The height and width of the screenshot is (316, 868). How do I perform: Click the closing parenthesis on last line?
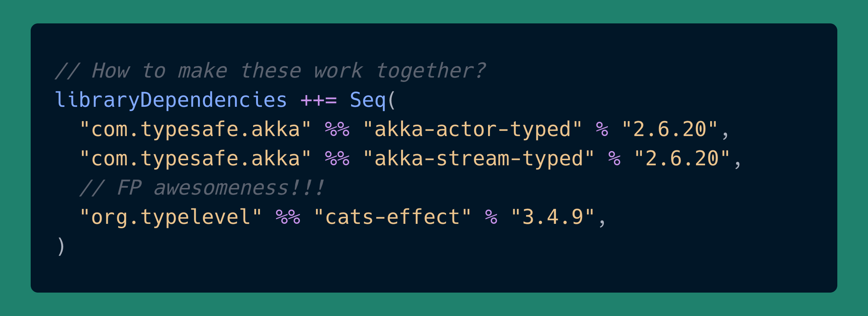pos(61,247)
